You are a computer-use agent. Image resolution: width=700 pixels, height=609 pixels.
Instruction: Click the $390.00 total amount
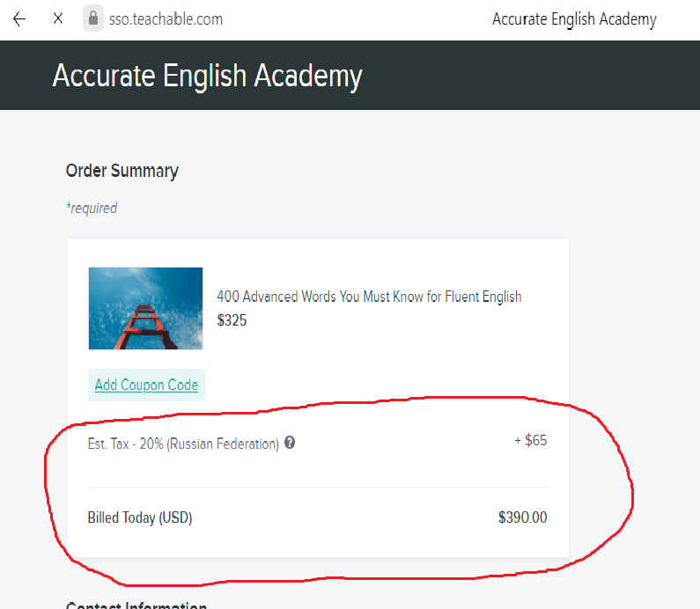point(522,517)
